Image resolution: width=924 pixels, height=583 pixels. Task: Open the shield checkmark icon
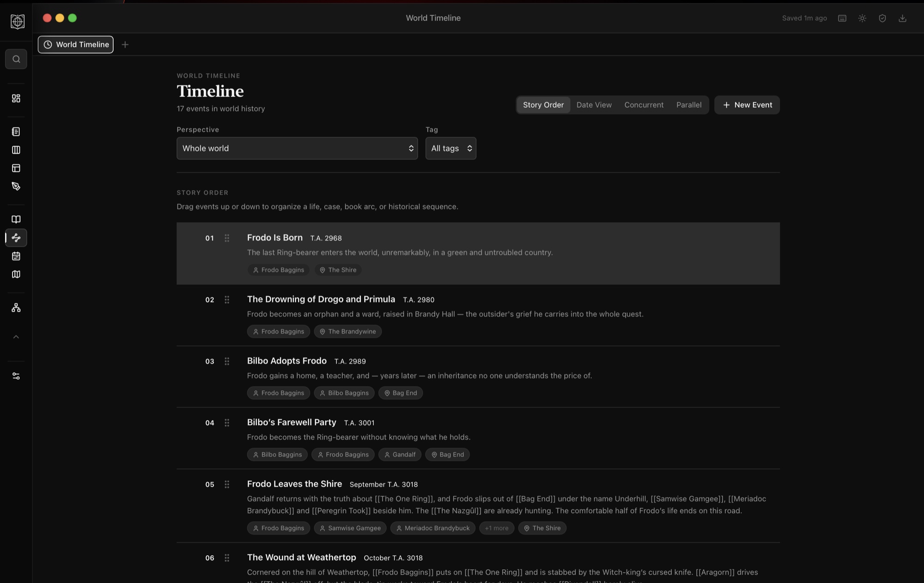point(882,18)
